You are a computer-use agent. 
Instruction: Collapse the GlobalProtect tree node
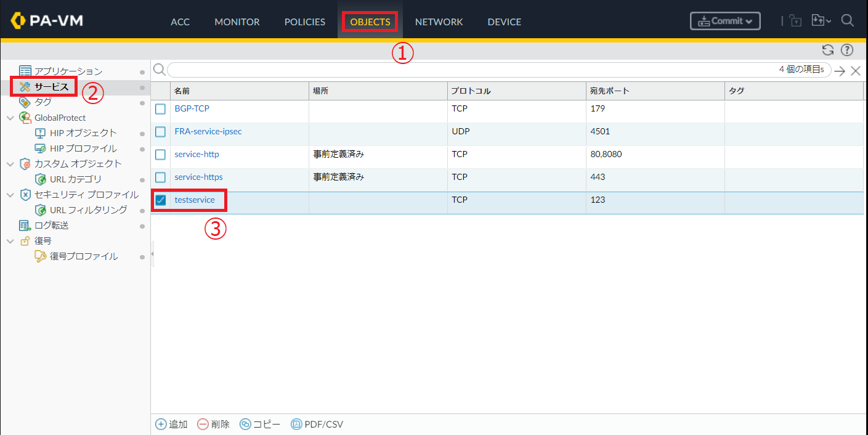click(10, 118)
